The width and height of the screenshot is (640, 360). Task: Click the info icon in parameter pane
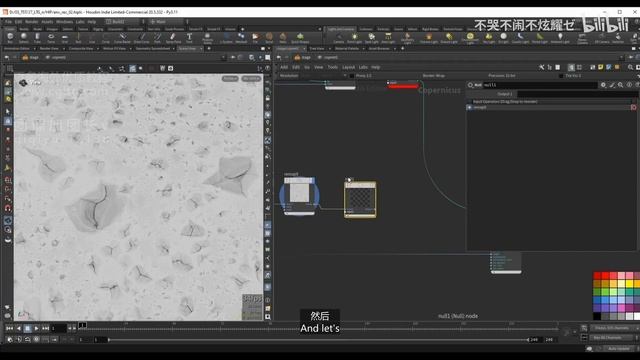[629, 85]
